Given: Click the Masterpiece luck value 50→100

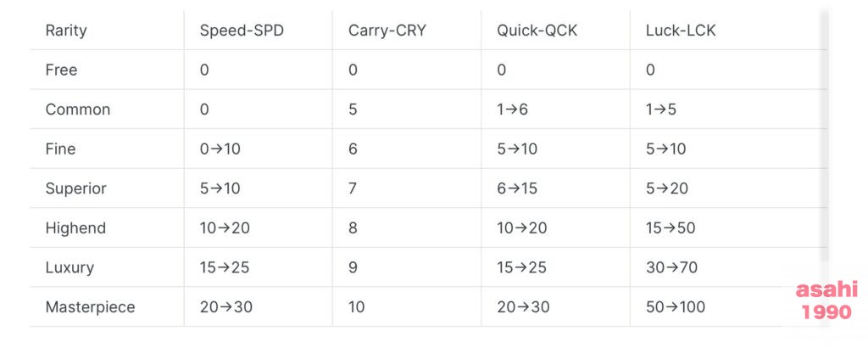Looking at the screenshot, I should pyautogui.click(x=675, y=307).
